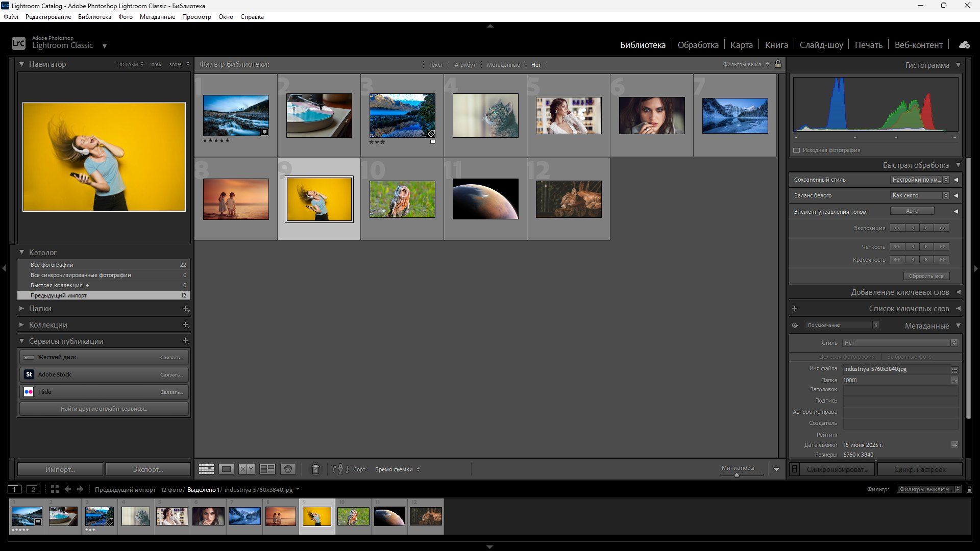
Task: Click the Заголовок metadata input field
Action: tap(901, 390)
